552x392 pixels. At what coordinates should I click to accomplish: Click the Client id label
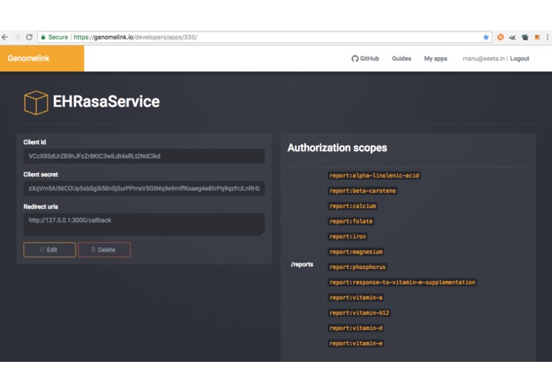pos(34,142)
